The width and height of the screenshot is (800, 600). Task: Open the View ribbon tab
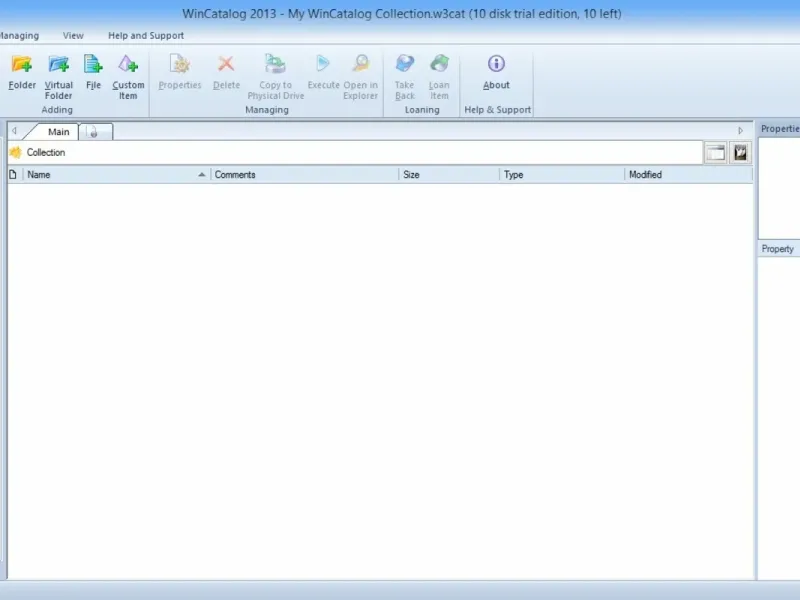pyautogui.click(x=73, y=36)
